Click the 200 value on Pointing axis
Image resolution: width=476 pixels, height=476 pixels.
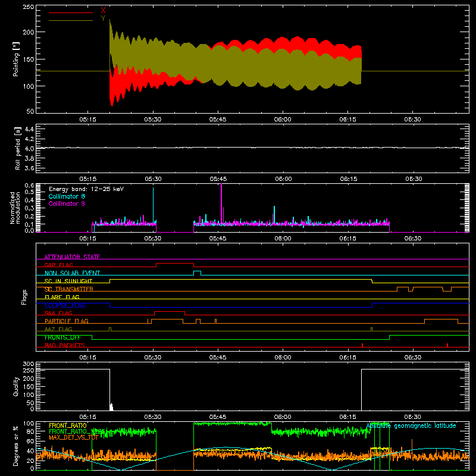tap(29, 32)
